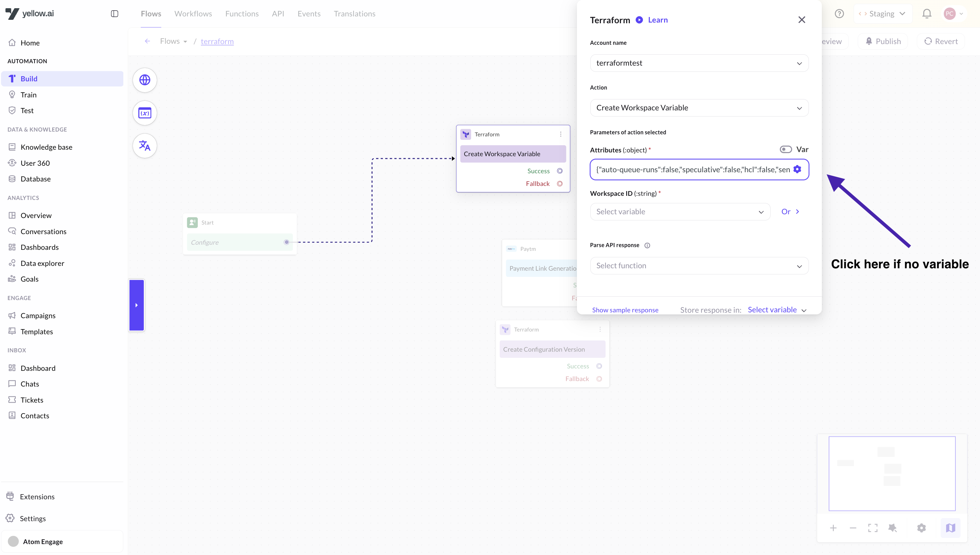The image size is (980, 555).
Task: Open Campaigns in sidebar
Action: 63,315
